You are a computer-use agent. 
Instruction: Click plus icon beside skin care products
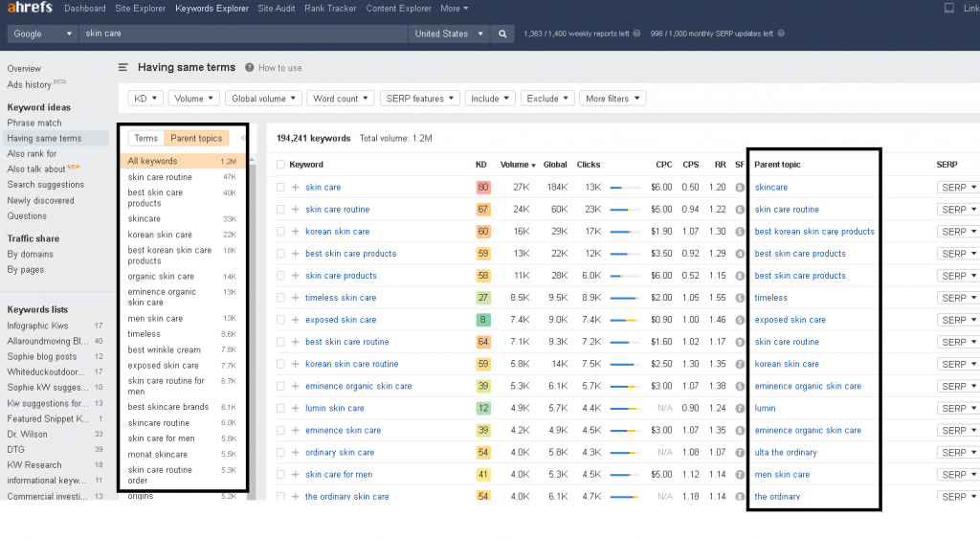click(295, 275)
